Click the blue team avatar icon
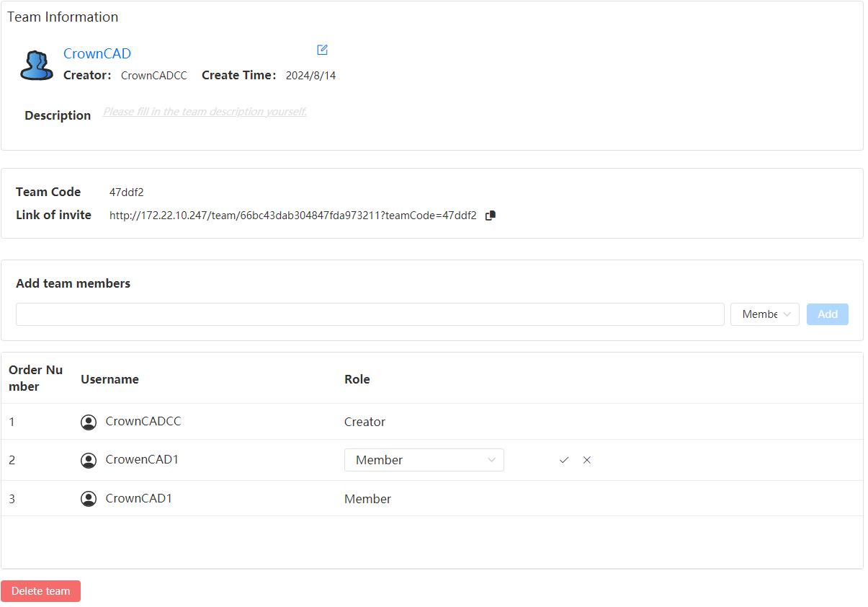Viewport: 868px width, 607px height. click(36, 65)
